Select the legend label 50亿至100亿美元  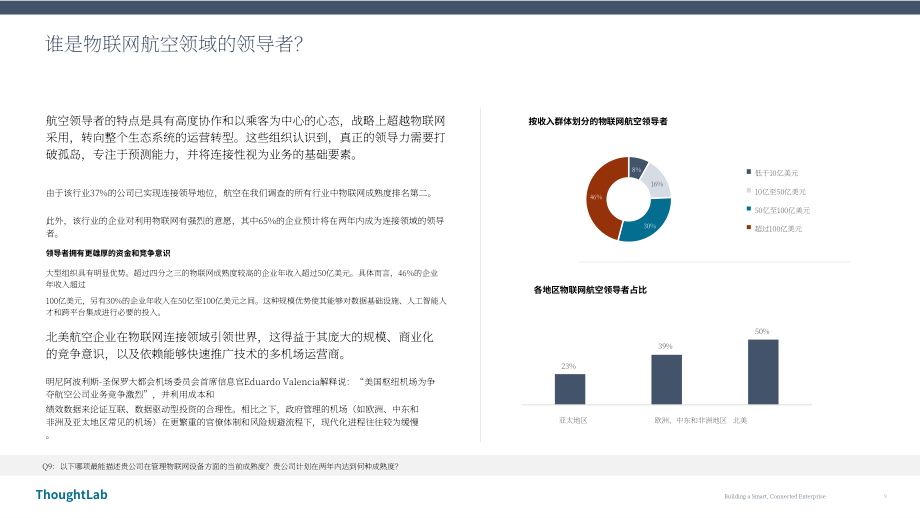click(782, 210)
